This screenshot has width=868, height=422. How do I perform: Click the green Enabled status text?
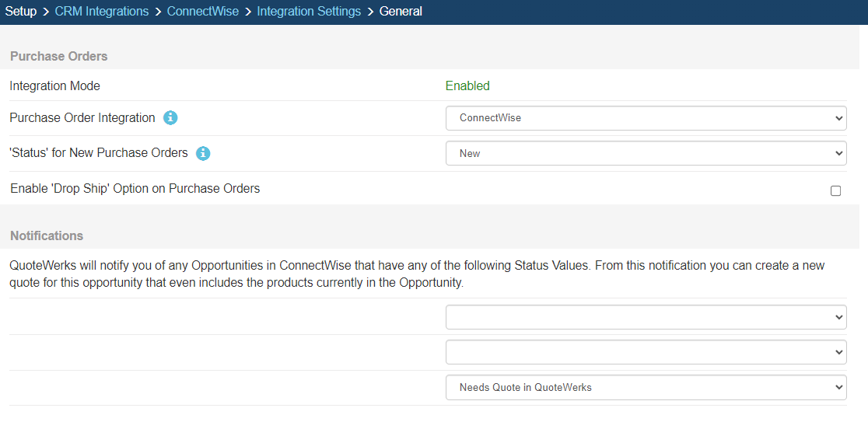(x=467, y=86)
